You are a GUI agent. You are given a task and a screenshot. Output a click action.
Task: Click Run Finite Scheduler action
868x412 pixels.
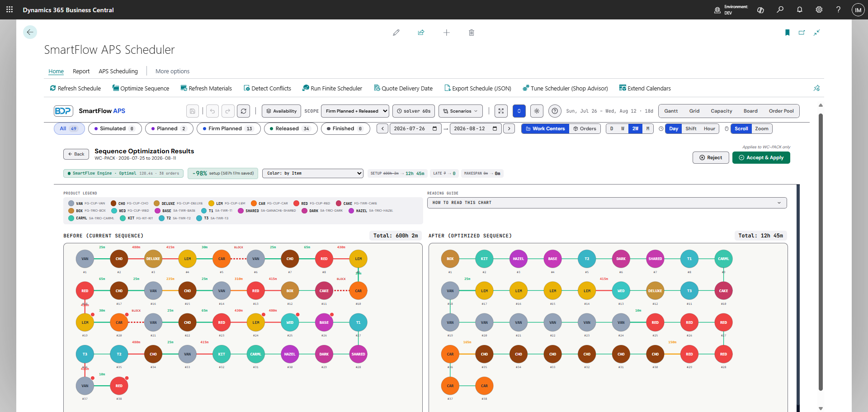(332, 88)
